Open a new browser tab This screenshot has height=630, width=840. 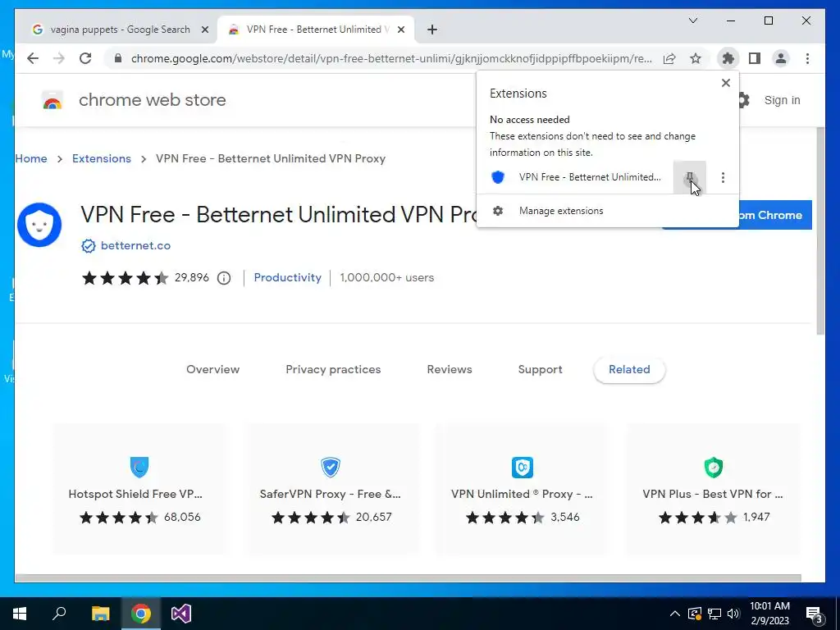point(432,30)
